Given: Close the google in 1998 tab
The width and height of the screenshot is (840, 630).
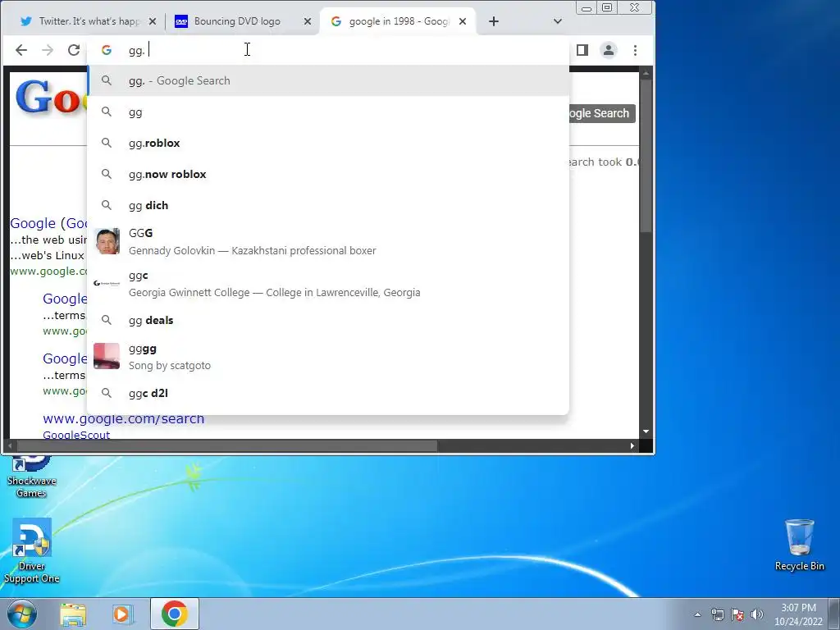Looking at the screenshot, I should click(x=463, y=21).
